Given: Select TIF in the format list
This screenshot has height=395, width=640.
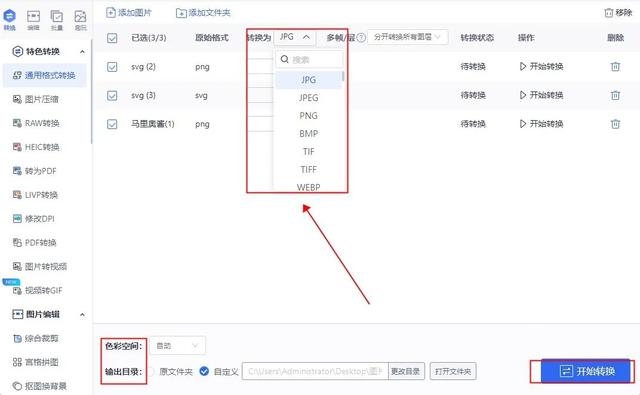Looking at the screenshot, I should point(309,152).
